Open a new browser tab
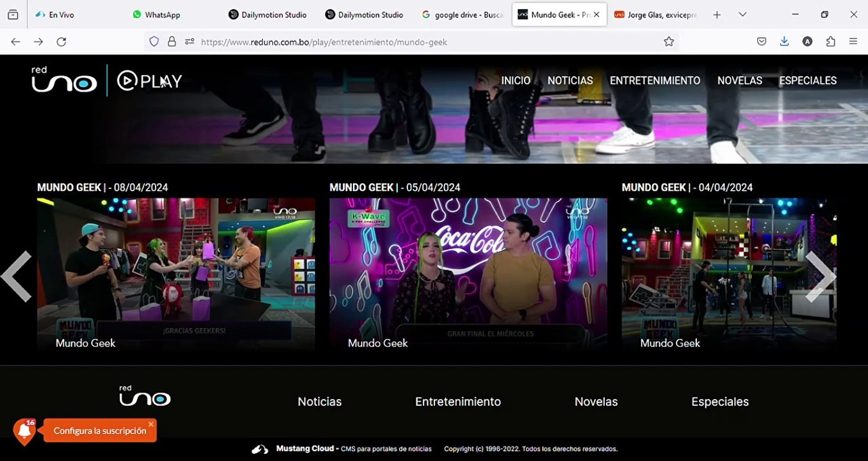The height and width of the screenshot is (461, 868). [x=717, y=15]
